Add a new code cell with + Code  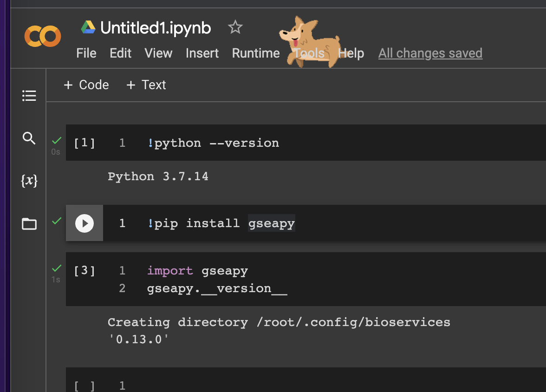pos(86,85)
